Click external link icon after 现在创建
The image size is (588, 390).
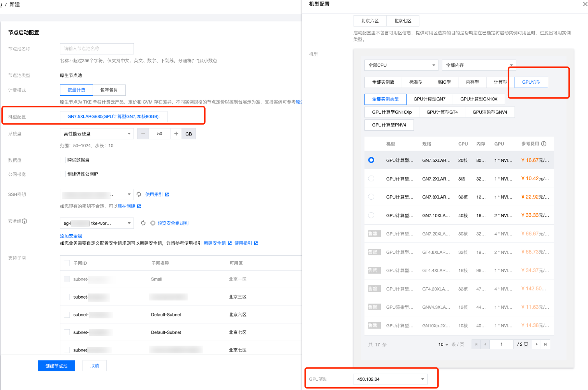pyautogui.click(x=139, y=206)
